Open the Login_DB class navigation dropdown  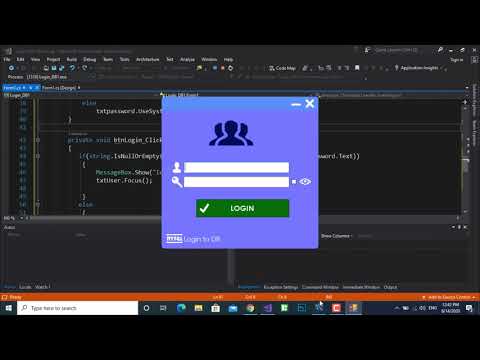(x=80, y=95)
